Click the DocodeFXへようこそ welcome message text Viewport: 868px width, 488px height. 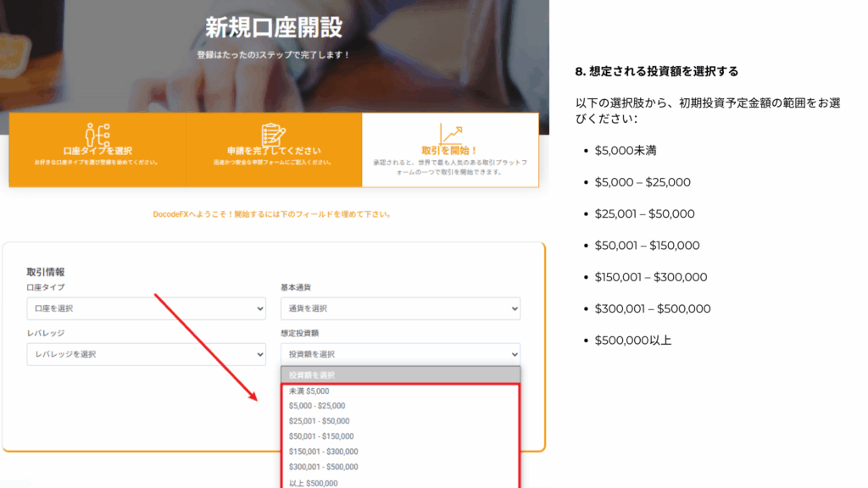click(x=272, y=214)
